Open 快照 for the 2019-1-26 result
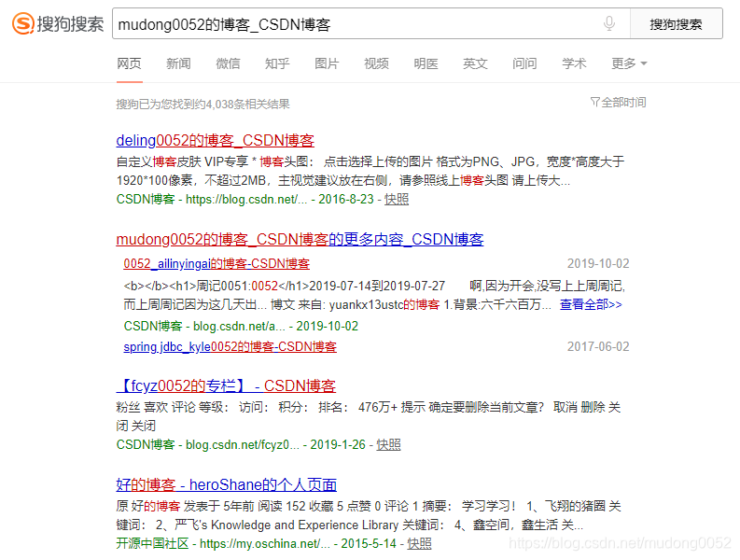This screenshot has height=560, width=740. (x=388, y=444)
